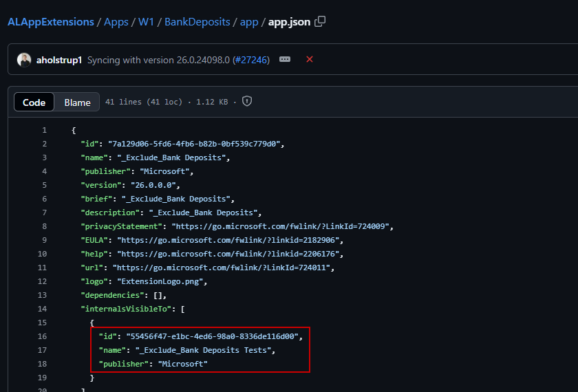Select line number 2

click(44, 144)
